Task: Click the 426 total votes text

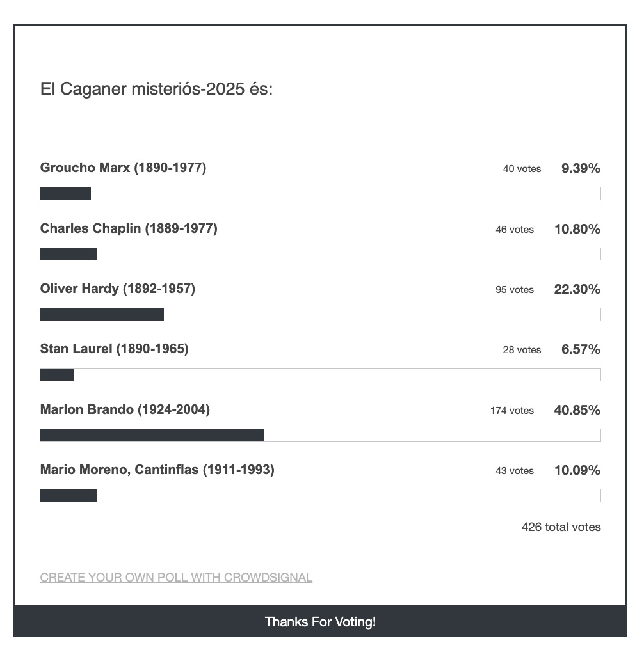Action: tap(561, 527)
